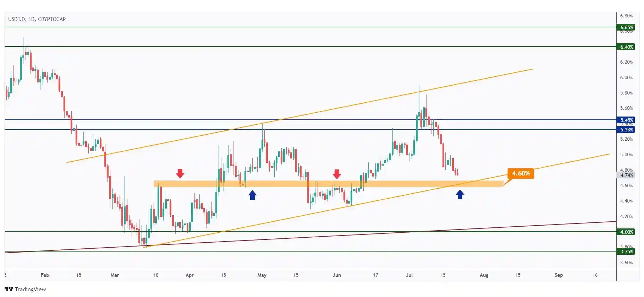Image resolution: width=644 pixels, height=297 pixels.
Task: Click the 6.65% green price label
Action: point(626,27)
